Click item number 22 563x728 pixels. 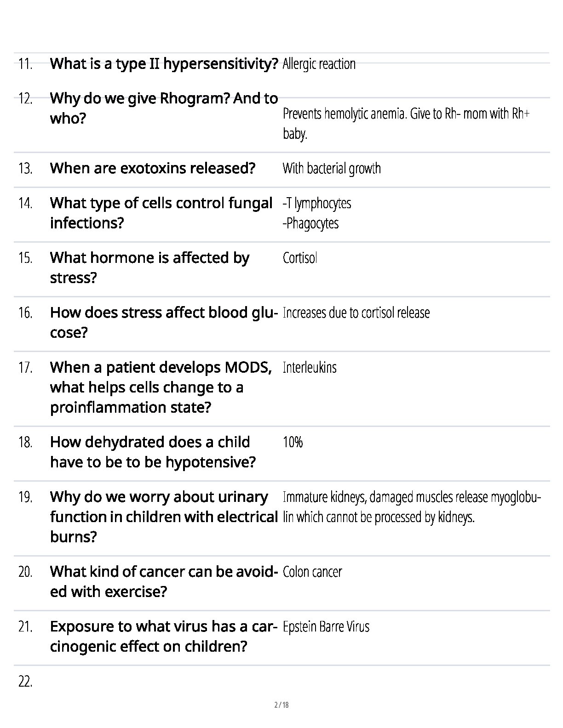coord(25,682)
